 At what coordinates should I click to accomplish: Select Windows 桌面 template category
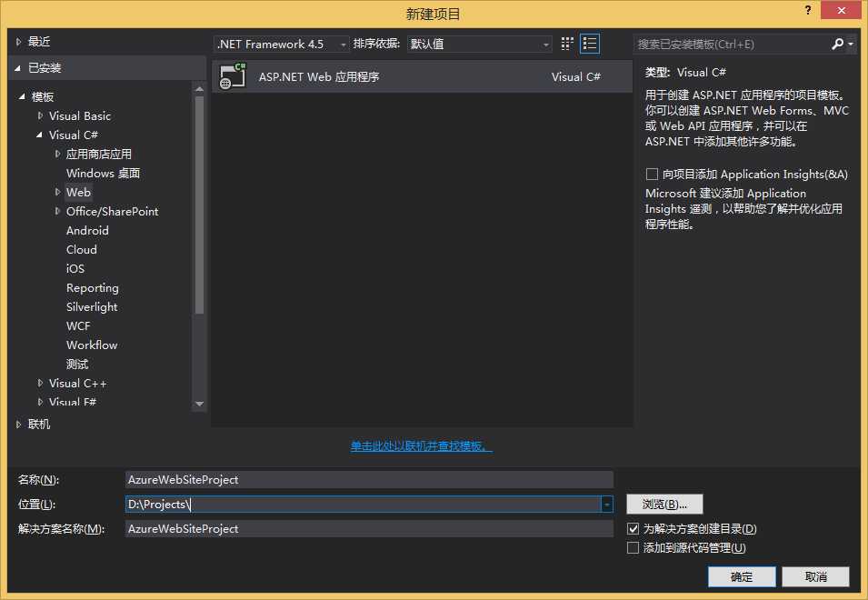pyautogui.click(x=103, y=174)
